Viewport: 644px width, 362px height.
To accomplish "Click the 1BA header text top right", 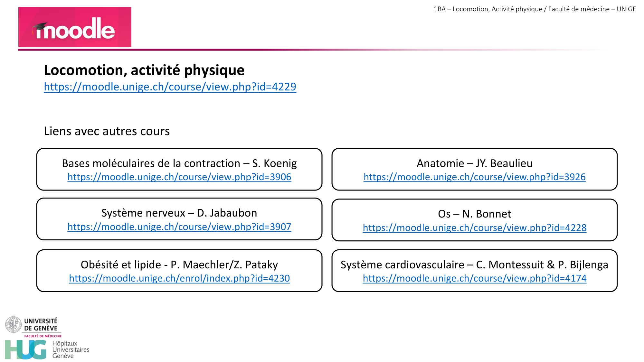I will click(x=536, y=9).
